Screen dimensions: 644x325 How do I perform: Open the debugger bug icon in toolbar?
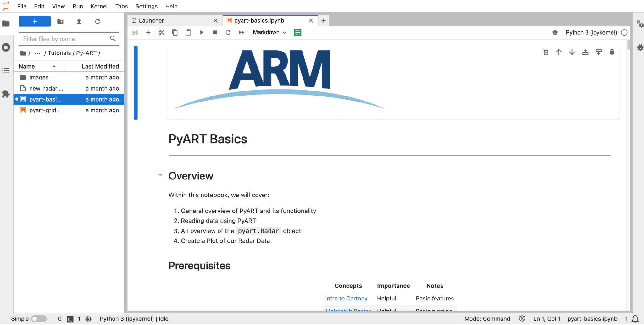555,32
